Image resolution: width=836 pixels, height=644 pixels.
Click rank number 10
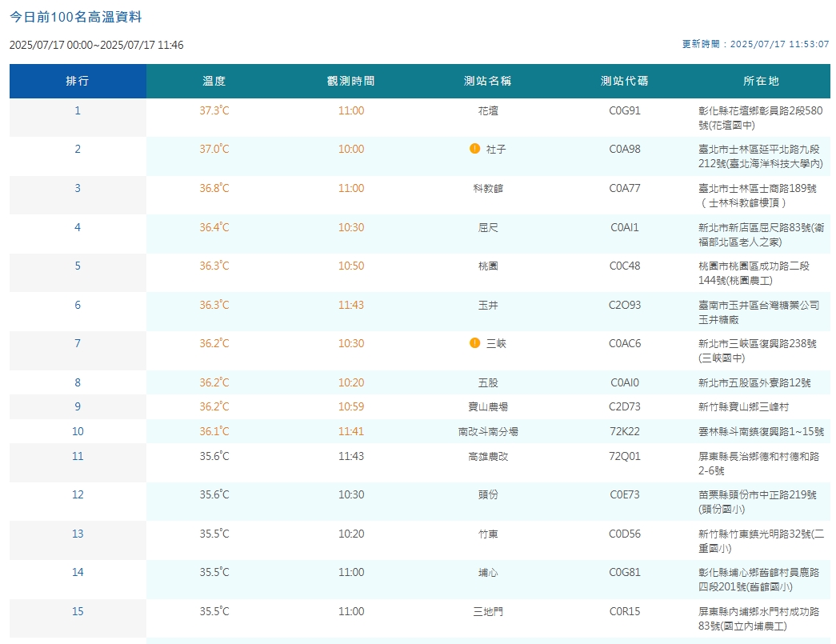point(78,431)
